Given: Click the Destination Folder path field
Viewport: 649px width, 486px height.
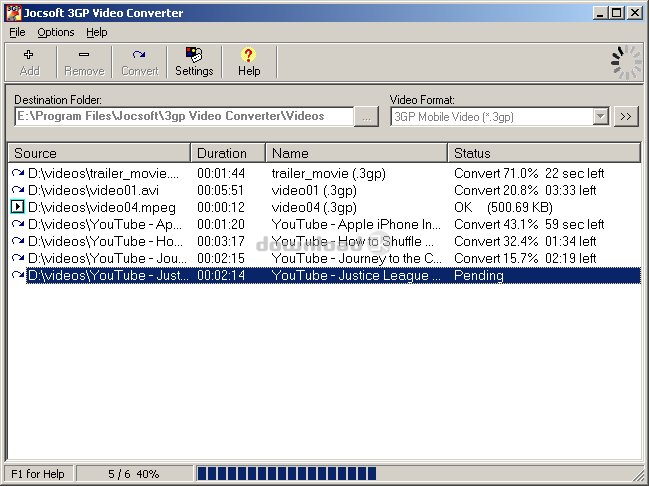Looking at the screenshot, I should [x=183, y=116].
